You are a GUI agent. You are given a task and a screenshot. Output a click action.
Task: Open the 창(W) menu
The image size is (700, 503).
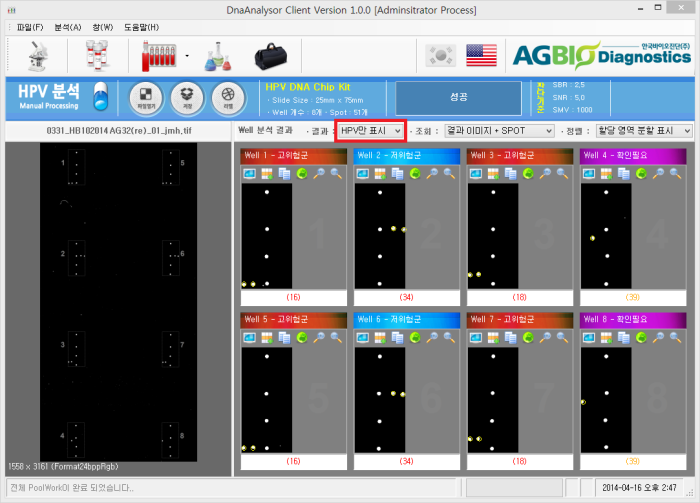[x=103, y=27]
